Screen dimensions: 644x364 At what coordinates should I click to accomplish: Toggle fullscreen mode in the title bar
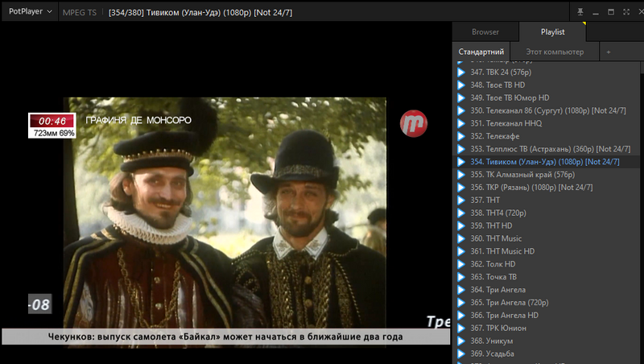click(x=626, y=12)
